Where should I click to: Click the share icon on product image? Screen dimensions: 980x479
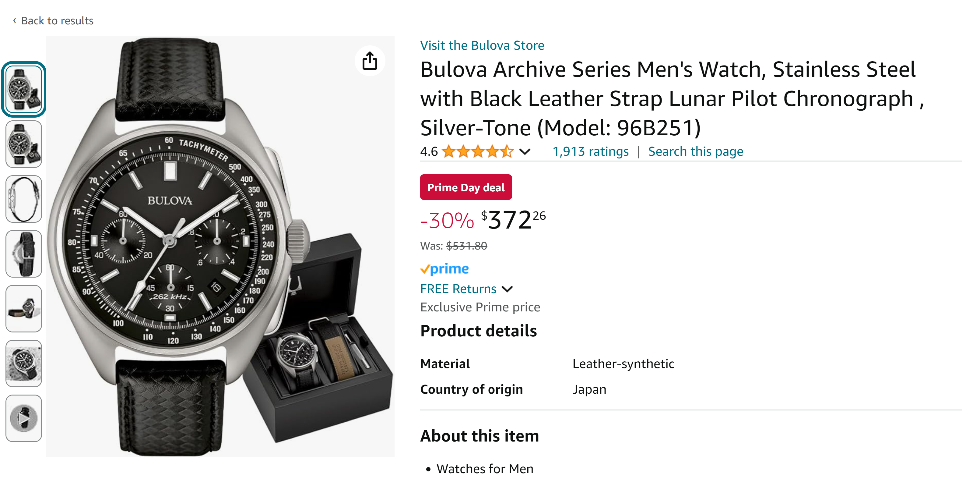[x=369, y=61]
